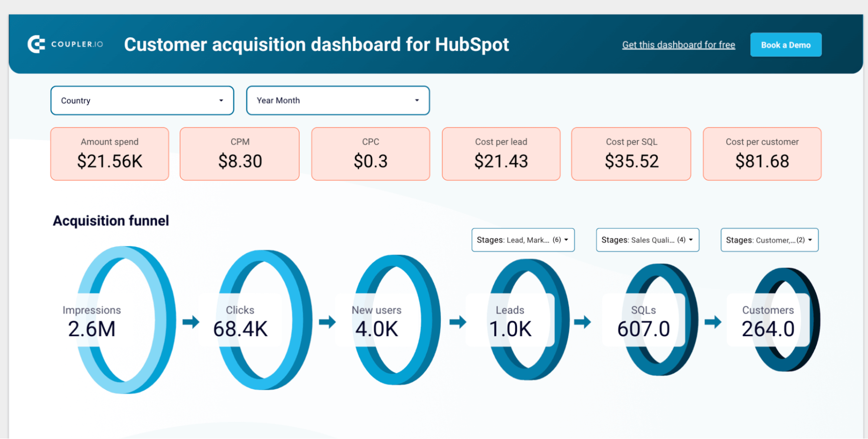Click the Leads 1.0K funnel ring
868x439 pixels.
coord(529,320)
